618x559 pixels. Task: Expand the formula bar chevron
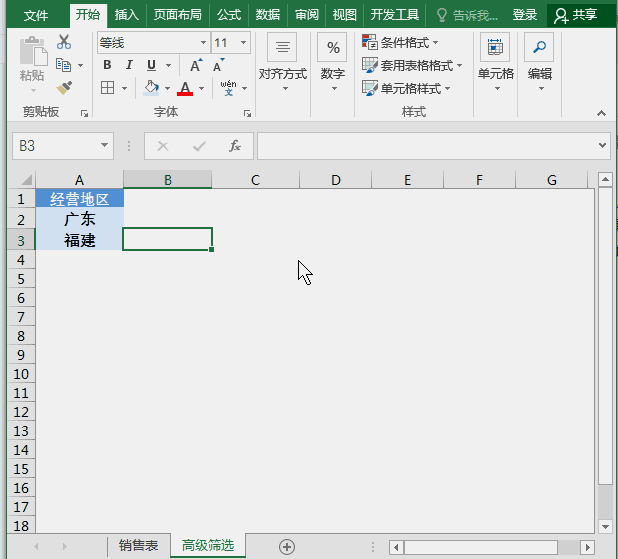[602, 145]
